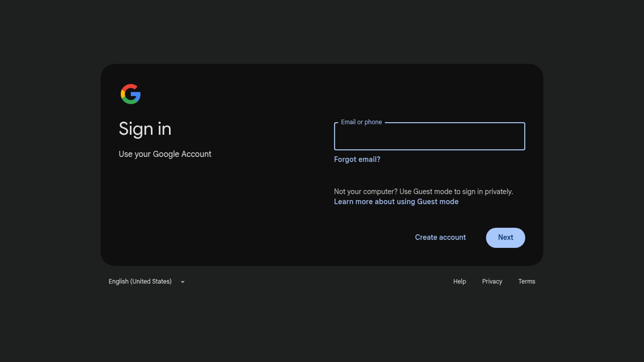The image size is (644, 362).
Task: Click the Forgot email? link
Action: tap(357, 160)
